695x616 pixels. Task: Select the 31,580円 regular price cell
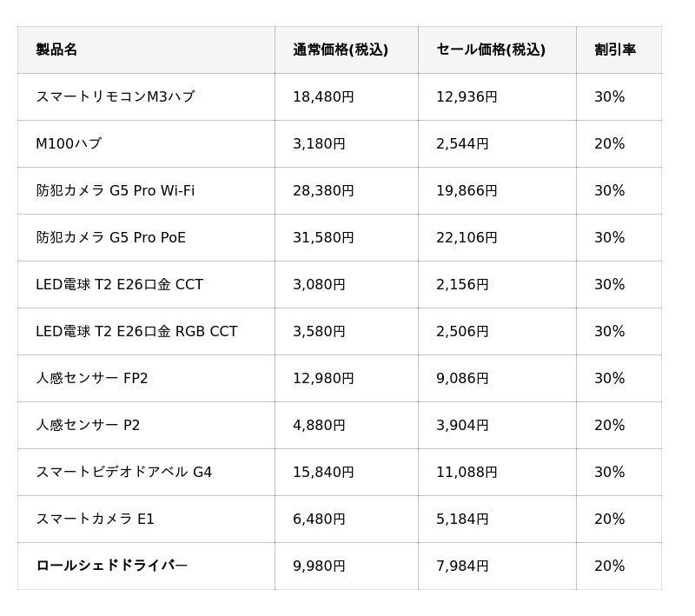pyautogui.click(x=323, y=237)
